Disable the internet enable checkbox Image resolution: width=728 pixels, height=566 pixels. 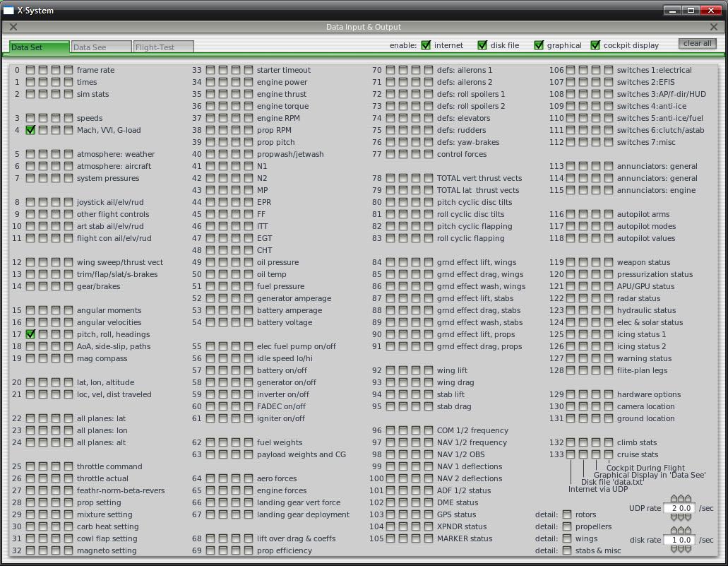(426, 45)
